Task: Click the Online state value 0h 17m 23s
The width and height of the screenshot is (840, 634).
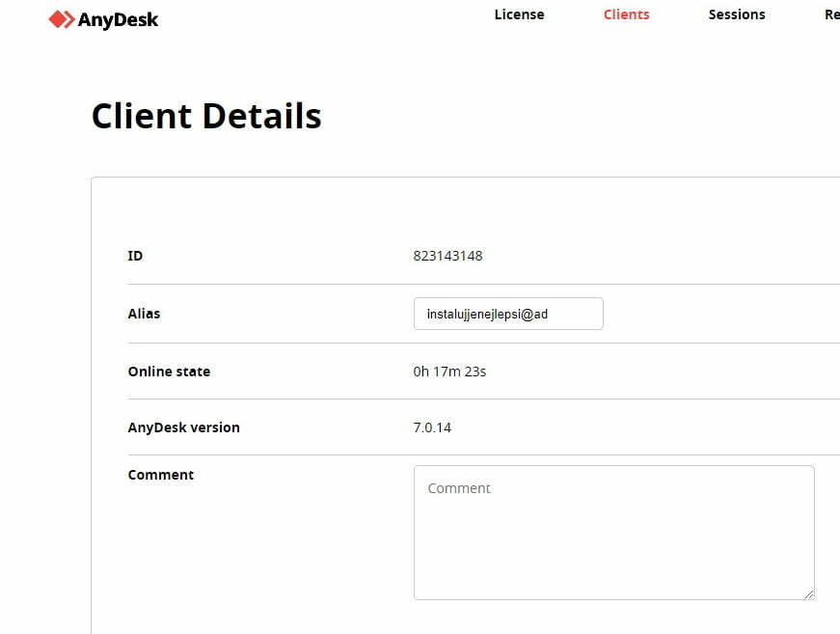Action: 449,371
